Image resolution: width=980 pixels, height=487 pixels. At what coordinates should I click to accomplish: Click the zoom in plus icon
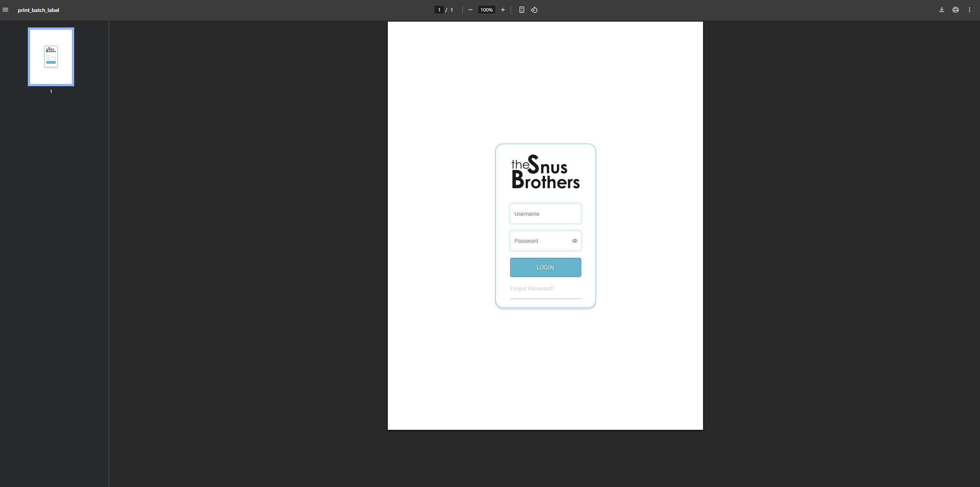503,10
